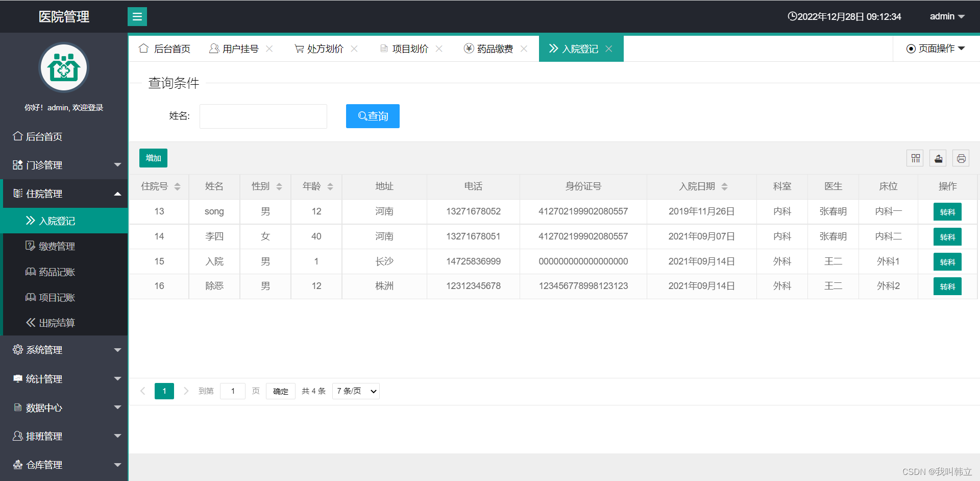
Task: Sort by 入院日期 column arrows
Action: (724, 186)
